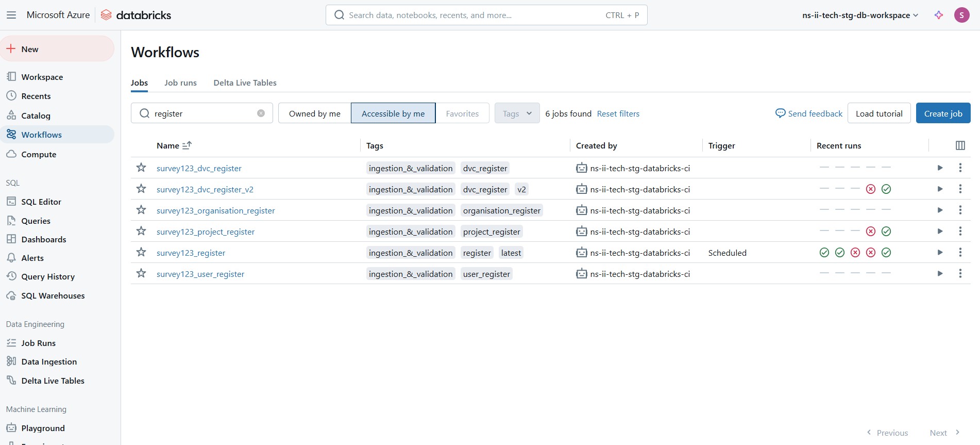
Task: Expand the ns-ii-tech-stg-db-workspace switcher
Action: click(x=860, y=15)
